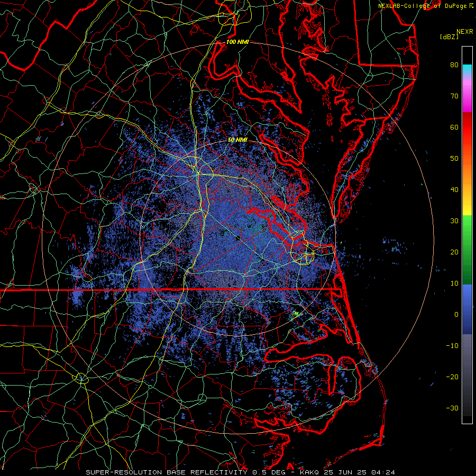Click the -20 value on the dBZ scale

(452, 377)
